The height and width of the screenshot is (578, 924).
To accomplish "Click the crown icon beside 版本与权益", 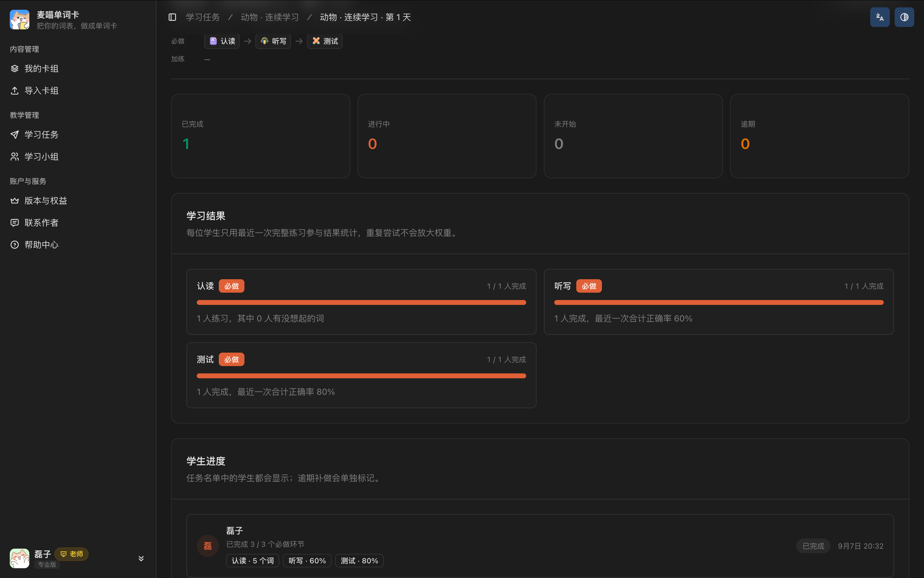I will click(x=14, y=201).
